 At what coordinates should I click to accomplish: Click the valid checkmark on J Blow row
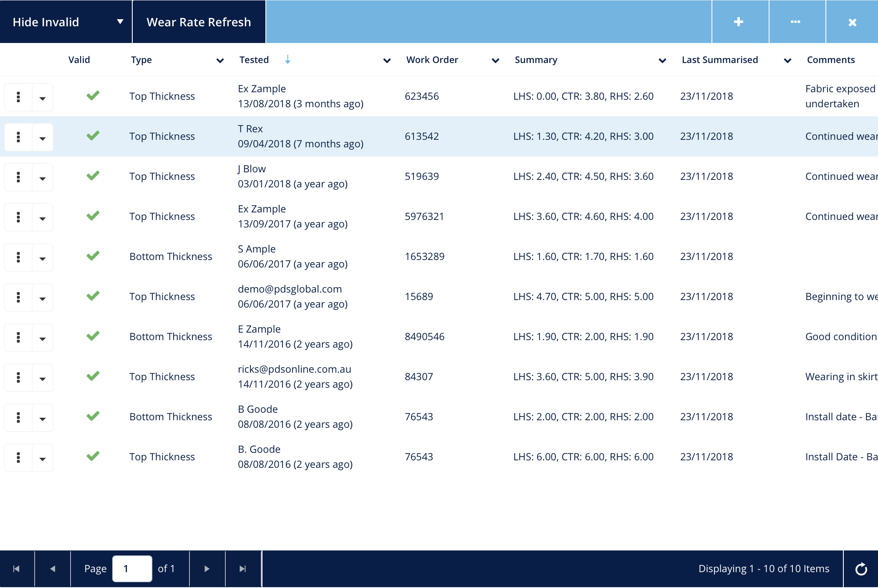click(x=93, y=176)
